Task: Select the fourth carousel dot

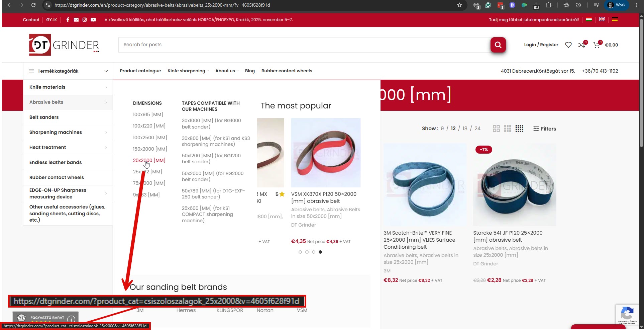Action: [320, 252]
